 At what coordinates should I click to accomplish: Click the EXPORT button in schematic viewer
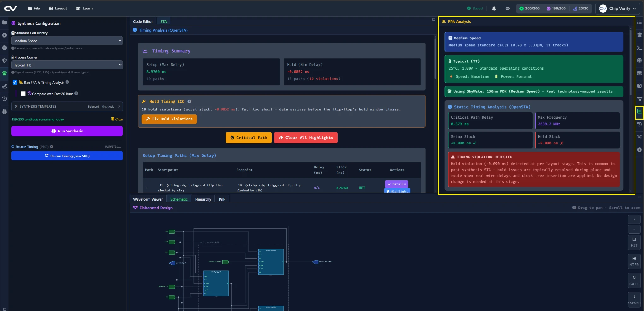point(634,300)
